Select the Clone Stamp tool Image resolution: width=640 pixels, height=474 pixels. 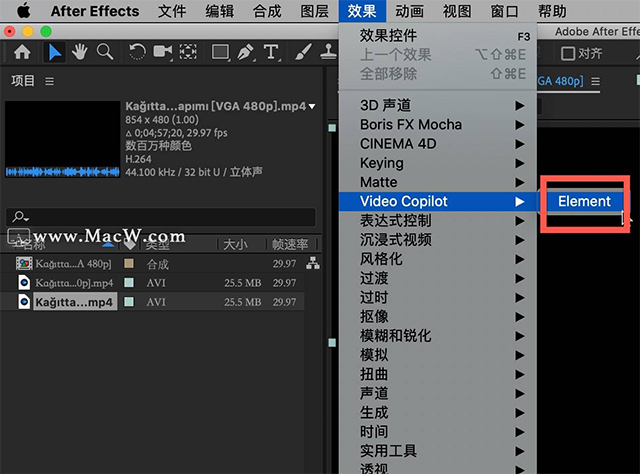(329, 52)
